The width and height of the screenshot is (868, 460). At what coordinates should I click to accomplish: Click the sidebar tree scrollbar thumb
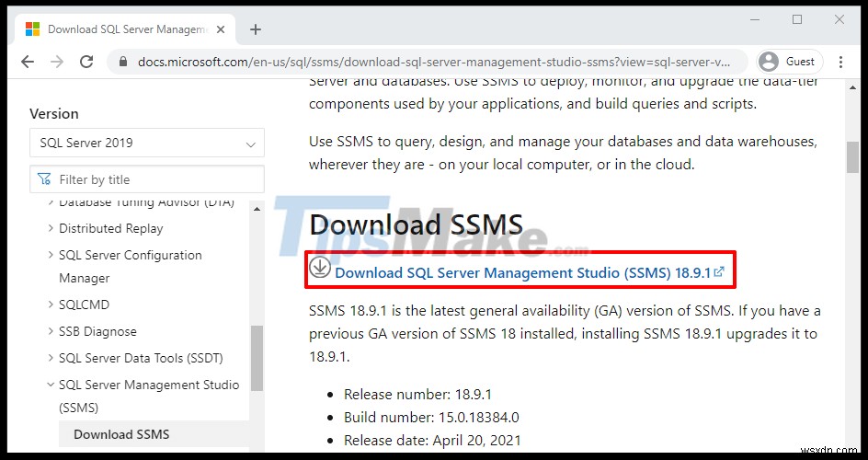(x=257, y=358)
